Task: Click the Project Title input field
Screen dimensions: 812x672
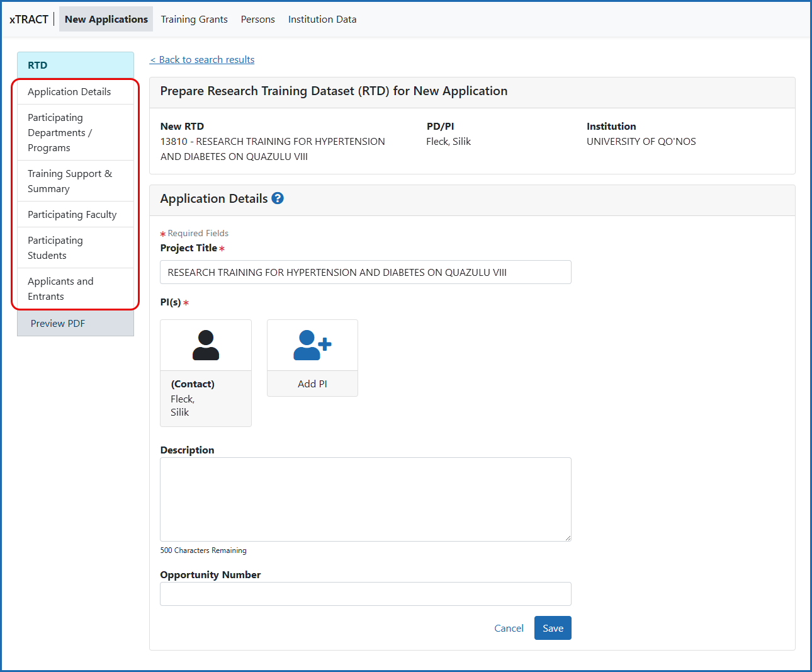Action: point(365,272)
